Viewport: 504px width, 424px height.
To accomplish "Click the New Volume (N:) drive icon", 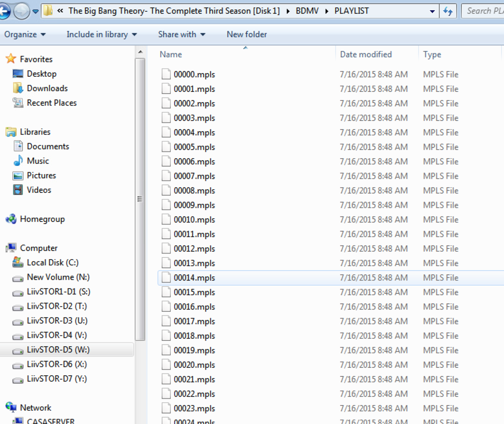I will pos(18,278).
